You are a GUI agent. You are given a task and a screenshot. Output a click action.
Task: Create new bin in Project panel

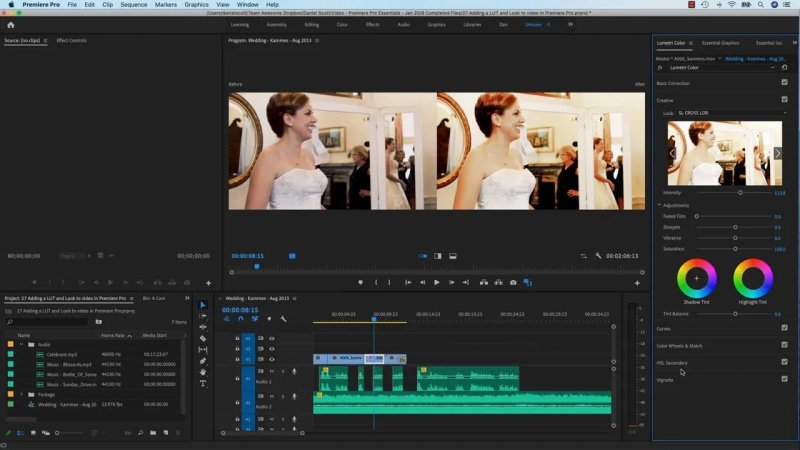tap(153, 433)
